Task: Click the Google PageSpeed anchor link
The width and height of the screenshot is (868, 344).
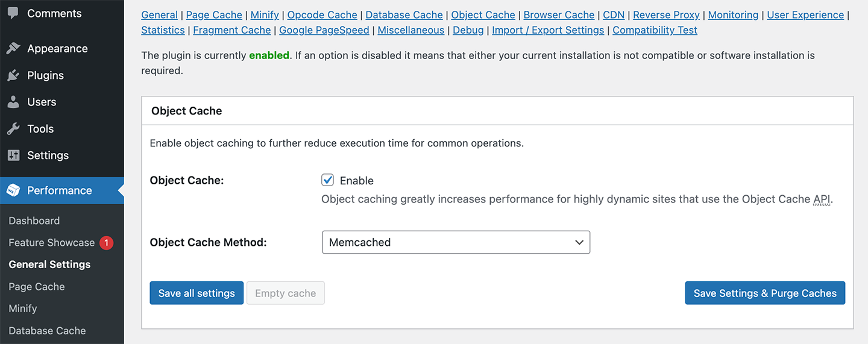Action: coord(324,30)
